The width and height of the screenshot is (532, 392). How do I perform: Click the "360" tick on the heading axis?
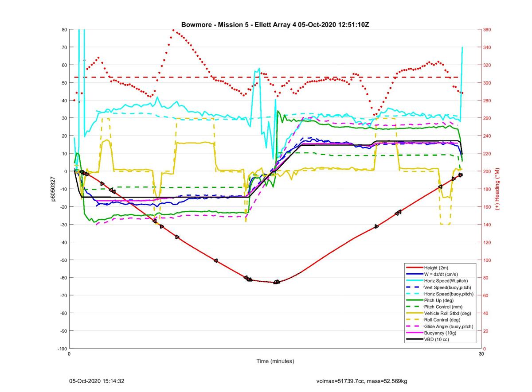point(487,30)
